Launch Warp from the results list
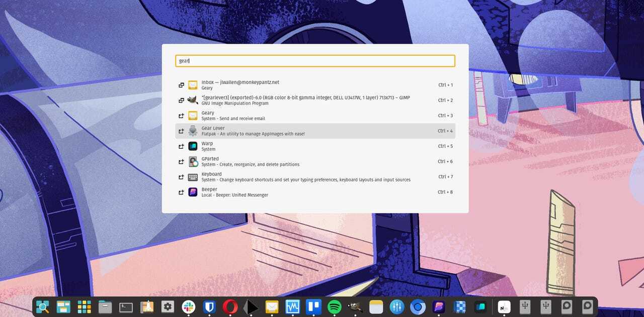This screenshot has height=317, width=644. point(315,146)
